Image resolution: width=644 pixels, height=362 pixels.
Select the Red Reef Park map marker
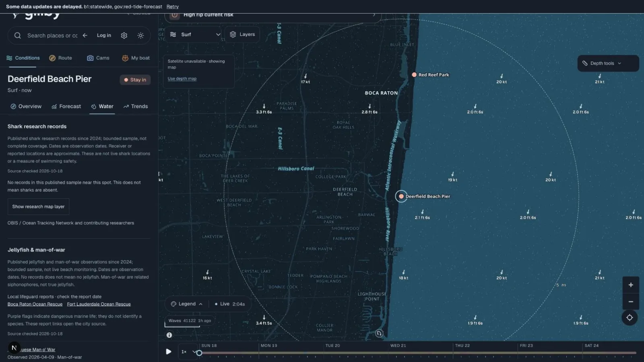pos(414,75)
